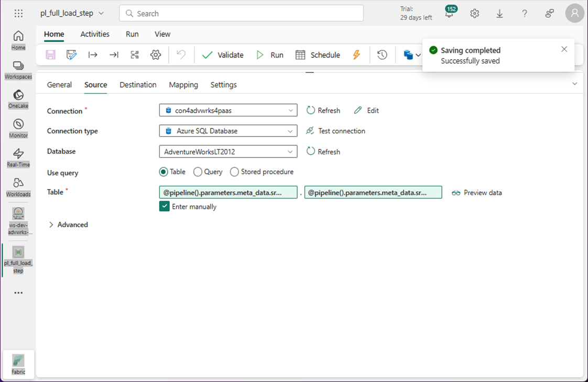Click the notifications bell icon
The image size is (588, 382).
coord(449,14)
